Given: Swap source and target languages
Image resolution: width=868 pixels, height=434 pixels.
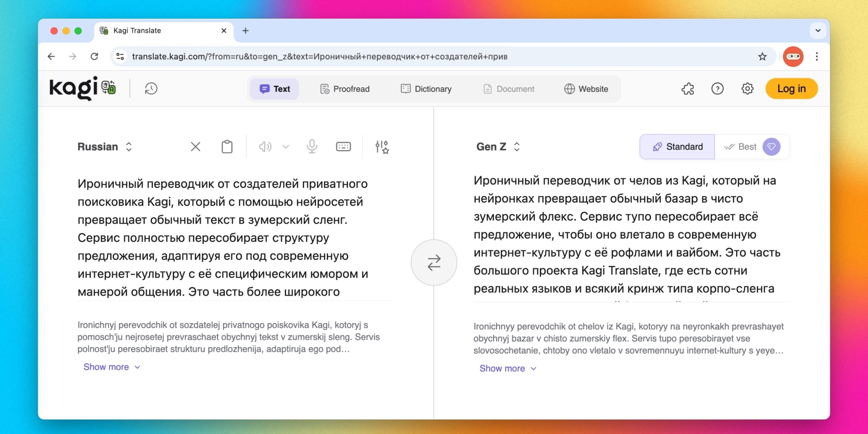Looking at the screenshot, I should point(434,263).
